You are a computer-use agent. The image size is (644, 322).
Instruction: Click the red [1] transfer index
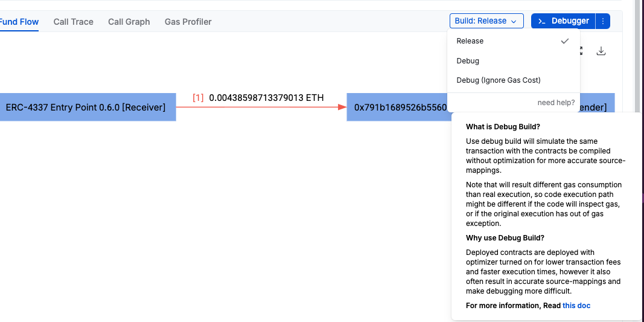click(x=198, y=97)
